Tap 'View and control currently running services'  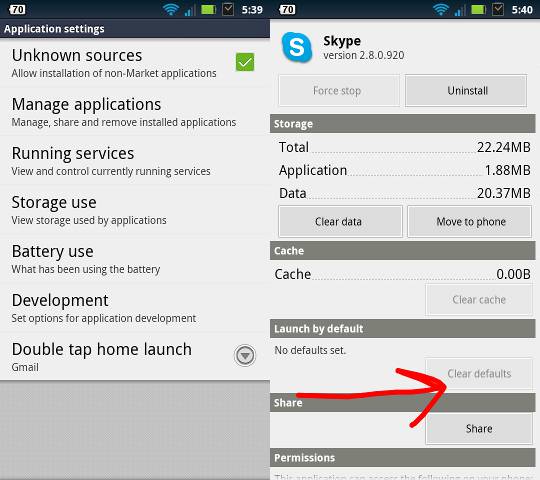coord(111,171)
